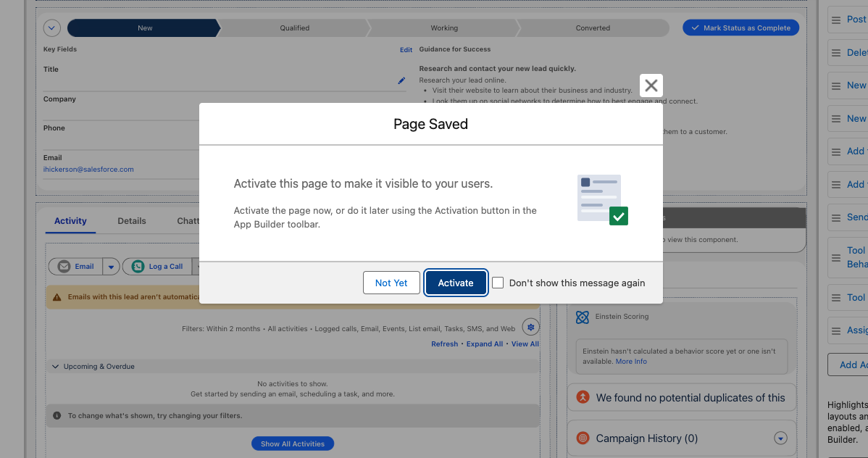Click the Refresh link in the timeline

point(445,344)
